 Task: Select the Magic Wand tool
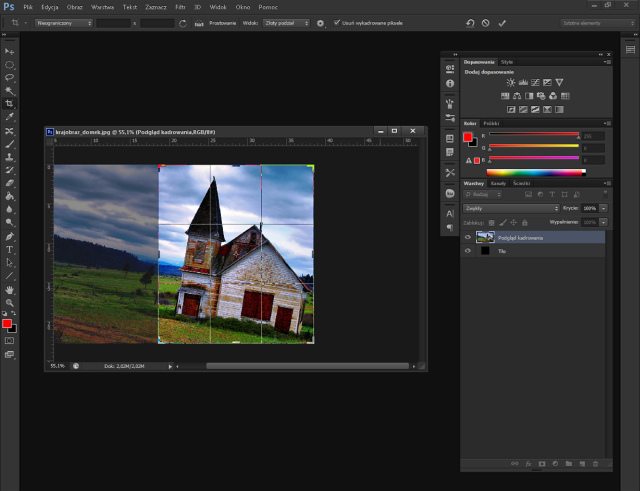tap(9, 91)
